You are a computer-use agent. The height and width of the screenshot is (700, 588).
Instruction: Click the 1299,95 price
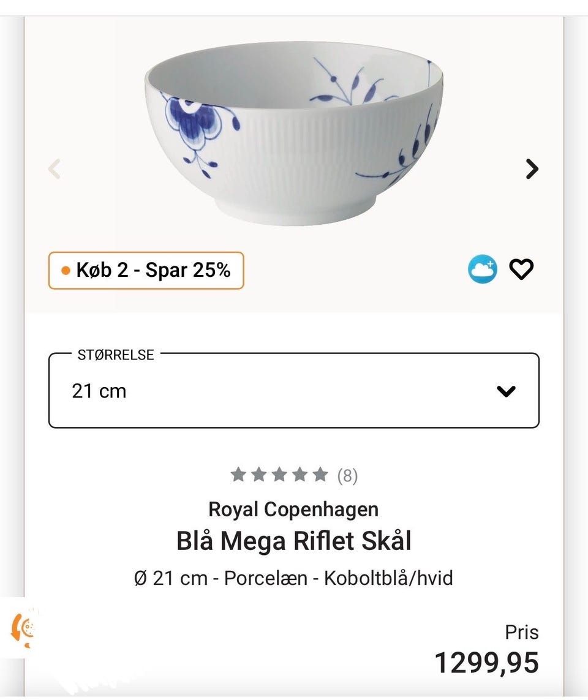point(486,663)
